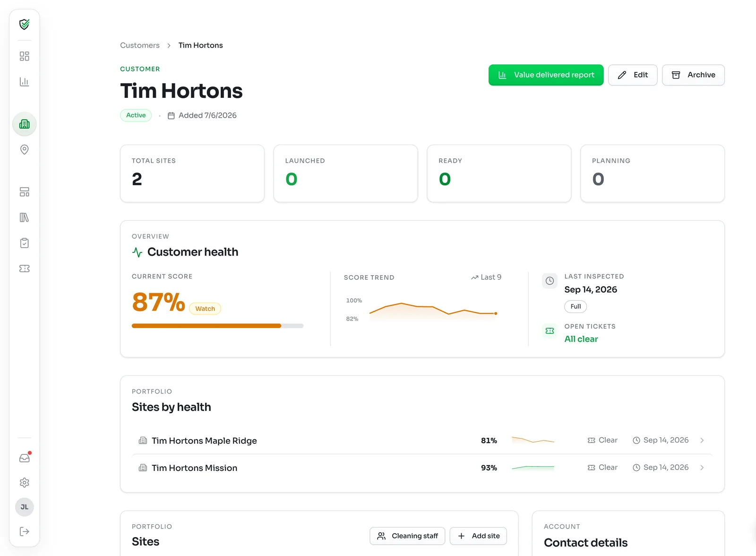Expand the Tim Hortons Mission row chevron

click(x=702, y=468)
